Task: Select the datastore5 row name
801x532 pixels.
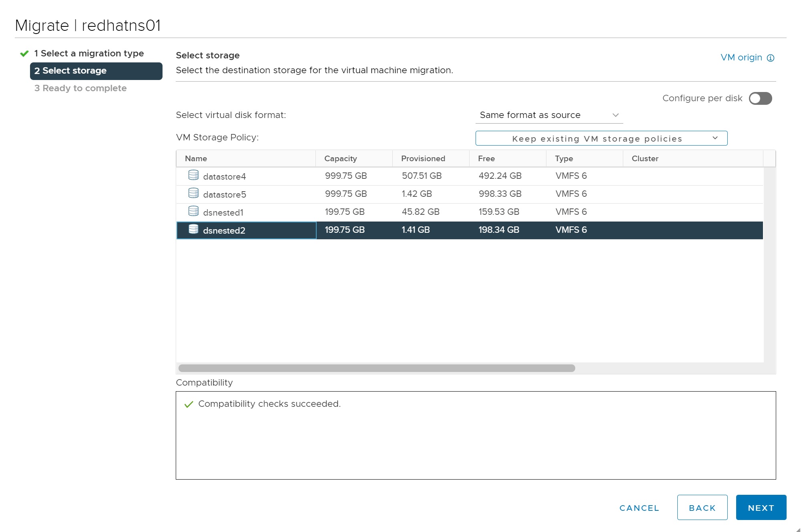Action: (224, 194)
